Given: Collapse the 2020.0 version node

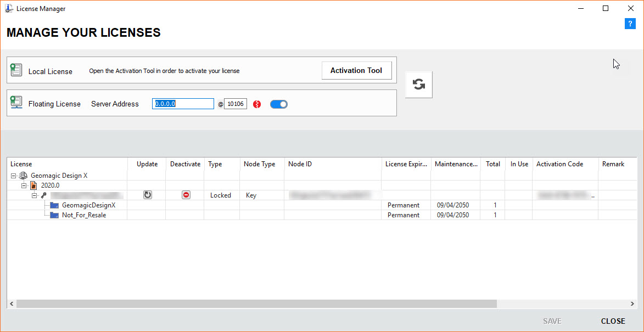Looking at the screenshot, I should coord(23,185).
